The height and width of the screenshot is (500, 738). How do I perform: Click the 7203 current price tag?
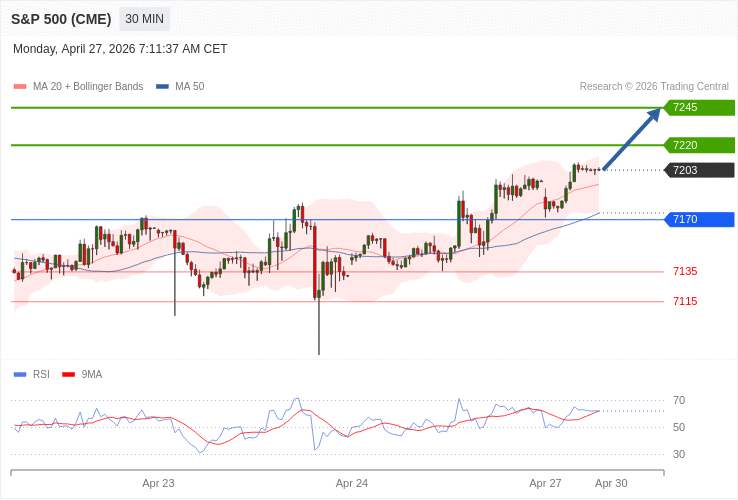pyautogui.click(x=699, y=170)
